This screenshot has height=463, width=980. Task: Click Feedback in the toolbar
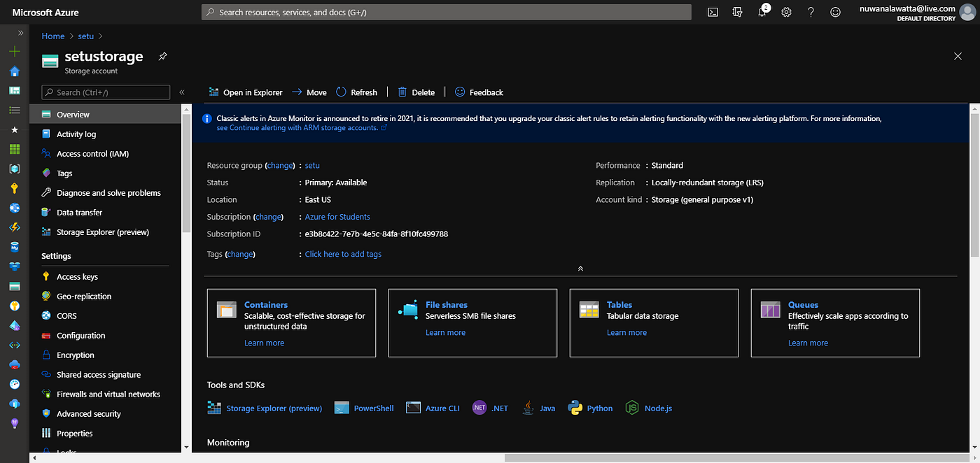[x=479, y=92]
